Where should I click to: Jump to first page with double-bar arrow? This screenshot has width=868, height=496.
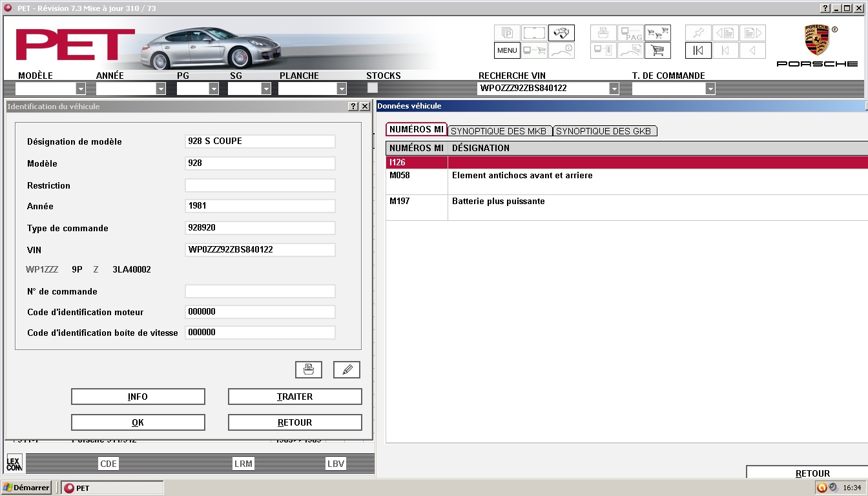click(698, 50)
